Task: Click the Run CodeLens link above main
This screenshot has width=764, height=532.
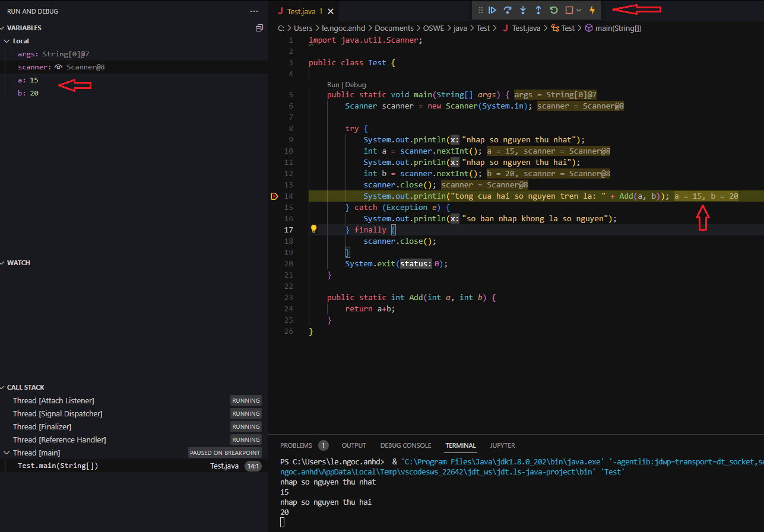Action: [333, 85]
